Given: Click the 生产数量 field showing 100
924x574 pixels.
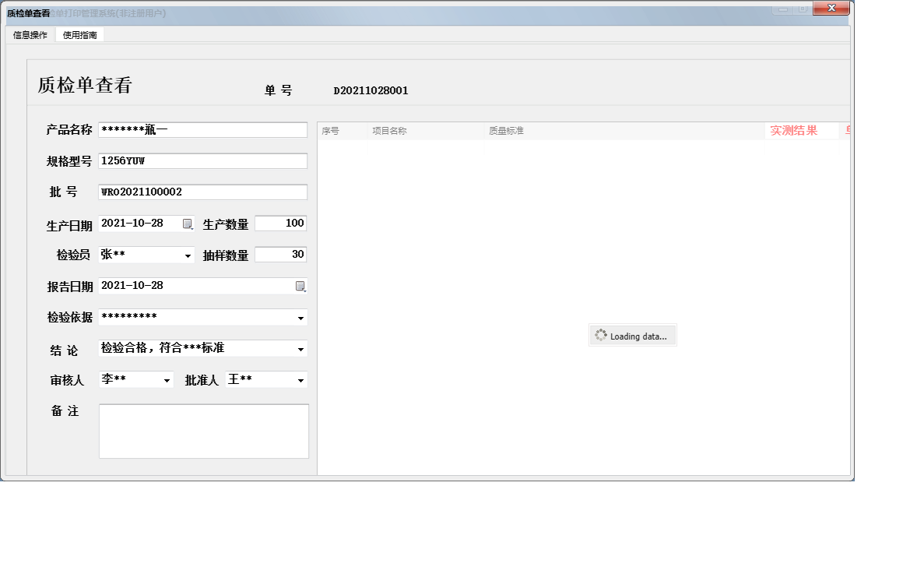Looking at the screenshot, I should tap(280, 224).
